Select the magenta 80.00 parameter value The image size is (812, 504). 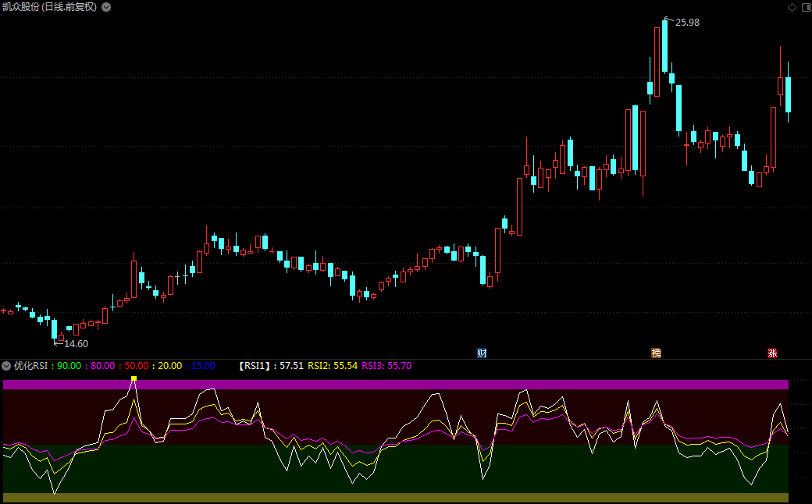(102, 365)
